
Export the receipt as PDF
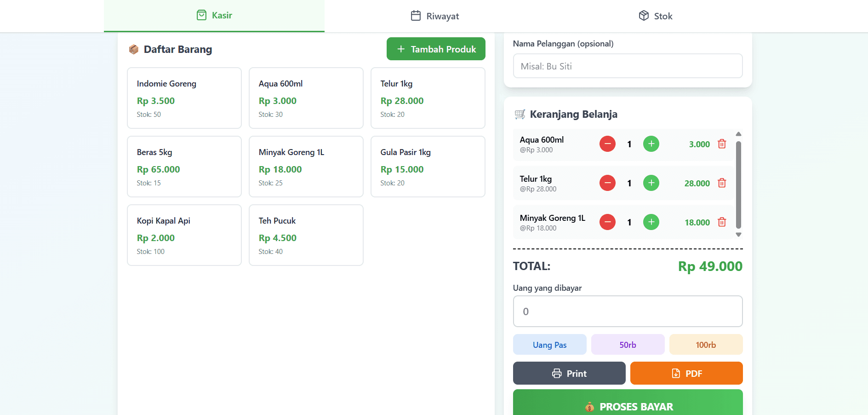[686, 373]
